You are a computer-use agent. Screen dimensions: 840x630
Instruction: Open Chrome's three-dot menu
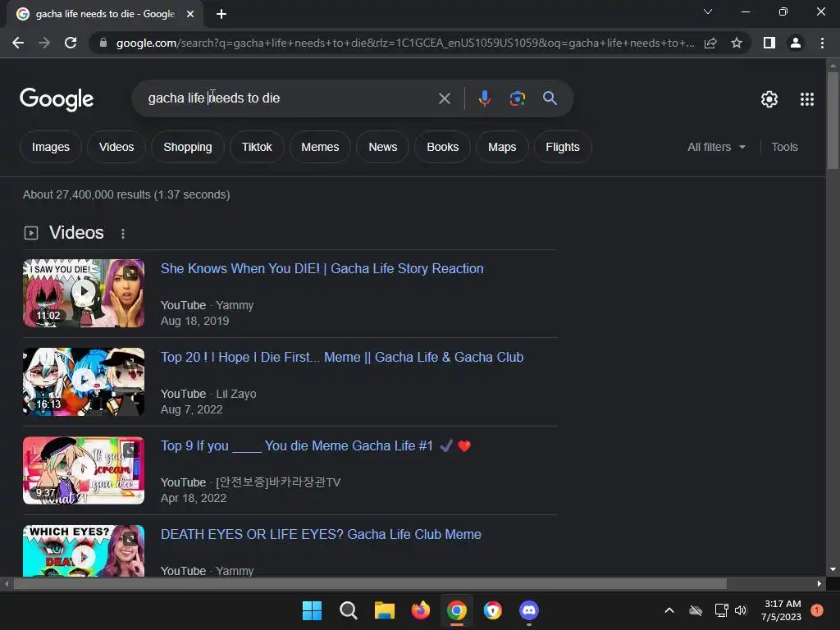tap(822, 43)
